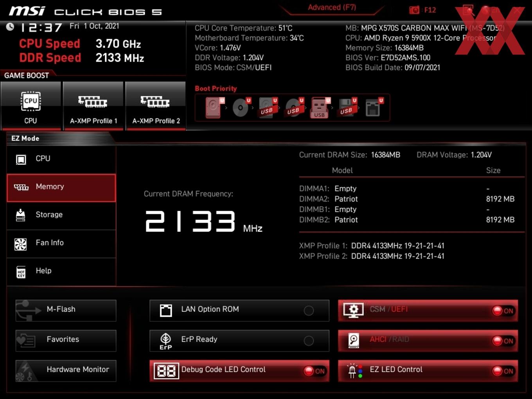Click the RGB lamp icon on EZ LED Control
Screen dimensions: 532x399
click(355, 370)
